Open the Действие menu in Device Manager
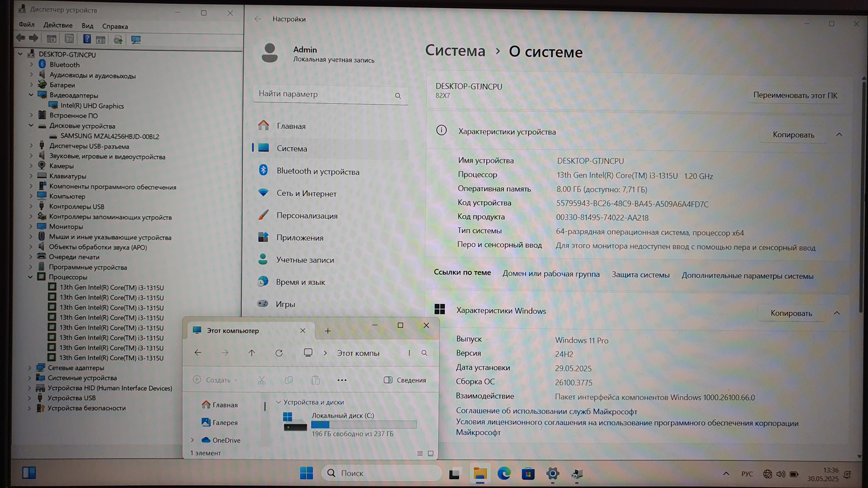This screenshot has height=488, width=868. [58, 25]
